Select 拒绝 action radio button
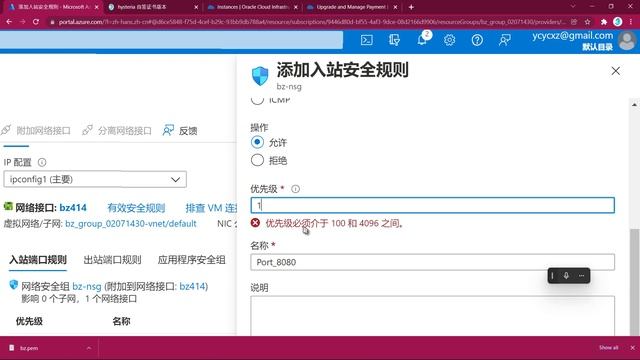Screen dimensions: 640x360 (x=257, y=160)
